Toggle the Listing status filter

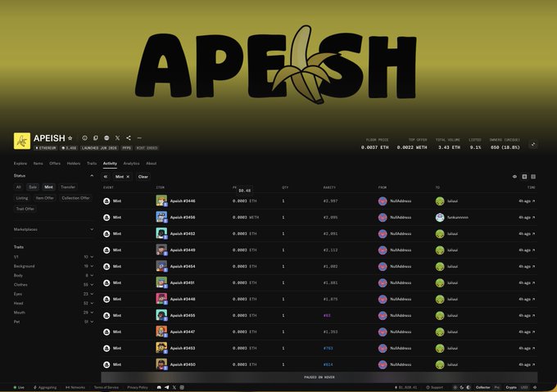tap(22, 198)
